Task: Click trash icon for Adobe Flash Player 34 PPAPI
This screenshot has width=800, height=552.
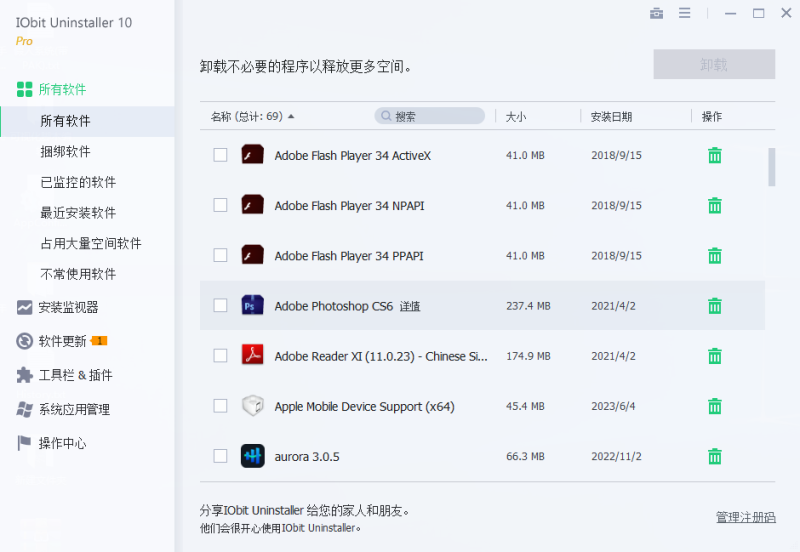Action: click(715, 256)
